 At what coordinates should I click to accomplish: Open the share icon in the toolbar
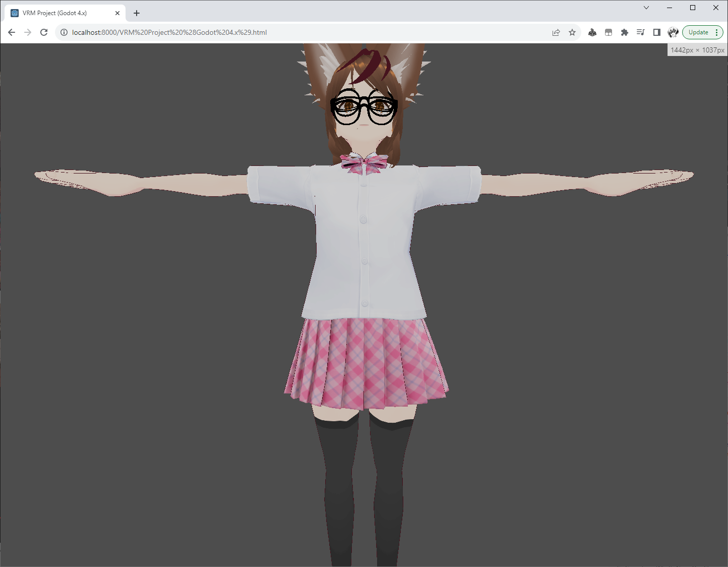(556, 32)
